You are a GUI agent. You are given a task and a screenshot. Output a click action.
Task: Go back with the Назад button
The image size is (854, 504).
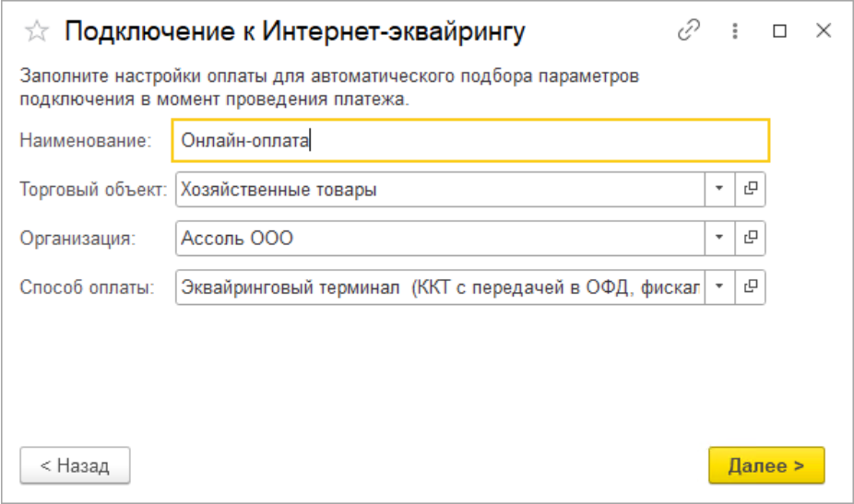click(x=75, y=465)
